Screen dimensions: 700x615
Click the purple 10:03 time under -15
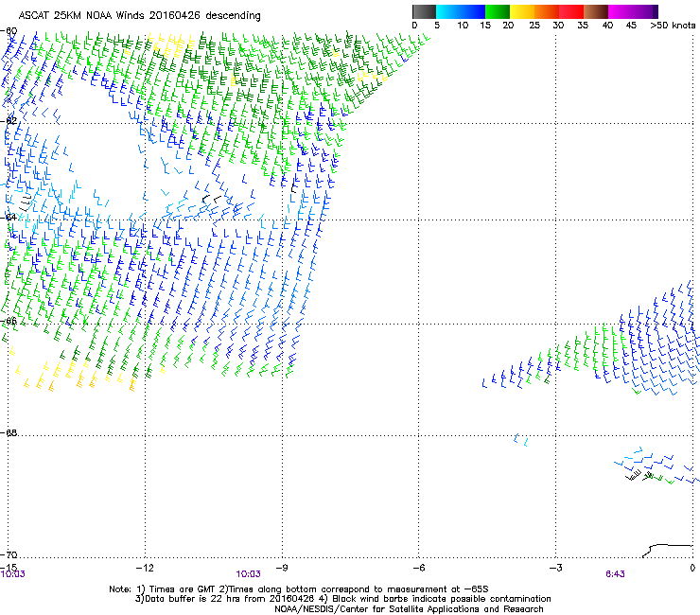pyautogui.click(x=13, y=574)
